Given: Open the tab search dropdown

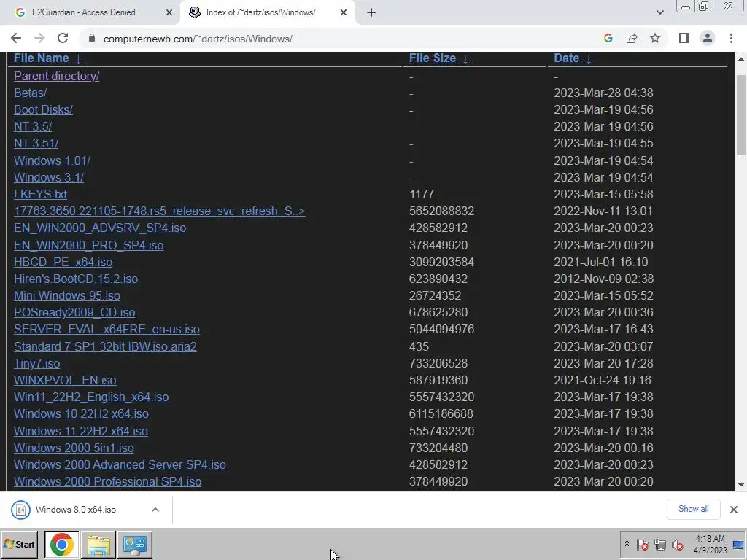Looking at the screenshot, I should 659,13.
